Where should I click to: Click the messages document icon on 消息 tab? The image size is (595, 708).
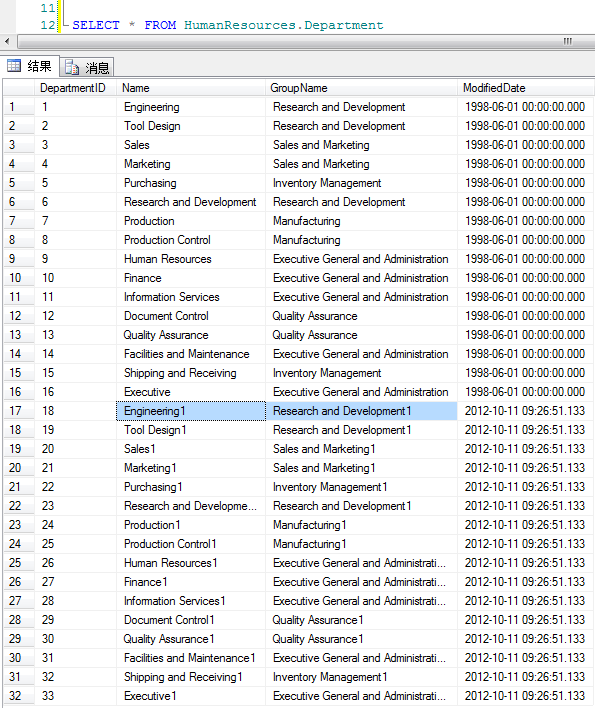72,67
